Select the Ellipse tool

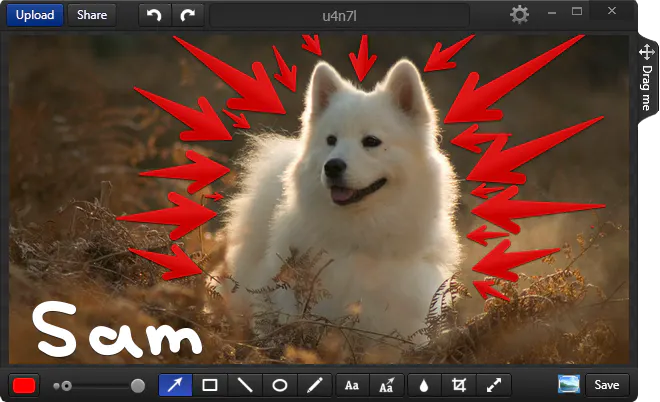pos(280,385)
